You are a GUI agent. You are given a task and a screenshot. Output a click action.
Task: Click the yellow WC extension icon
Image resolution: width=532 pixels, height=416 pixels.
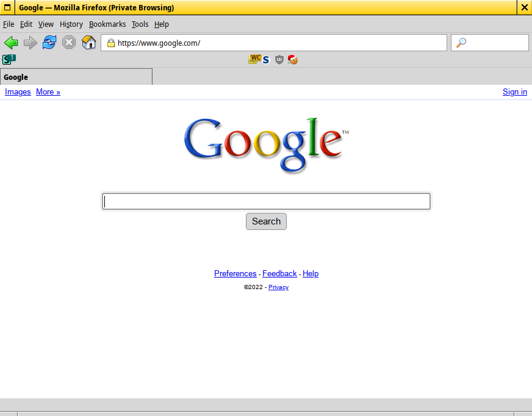coord(255,59)
